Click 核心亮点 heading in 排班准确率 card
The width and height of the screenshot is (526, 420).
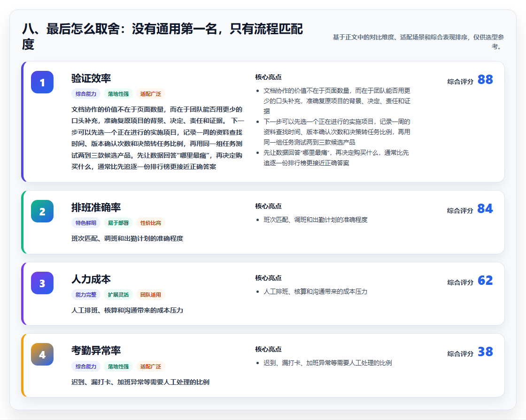268,206
